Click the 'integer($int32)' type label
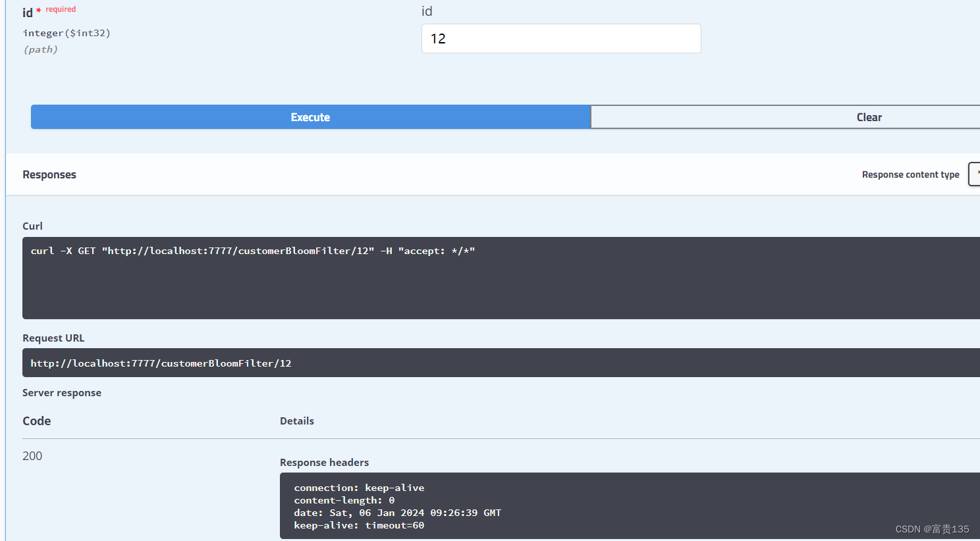The height and width of the screenshot is (541, 980). 67,33
